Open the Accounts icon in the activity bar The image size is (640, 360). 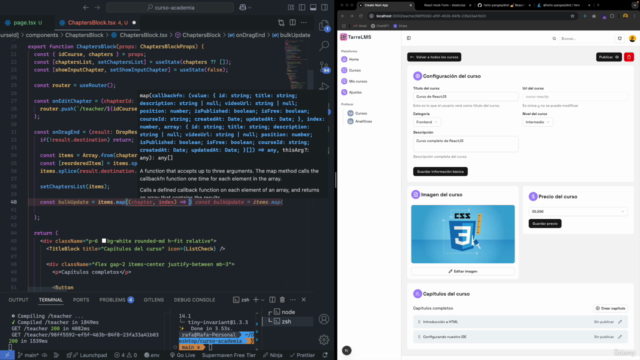[324, 319]
